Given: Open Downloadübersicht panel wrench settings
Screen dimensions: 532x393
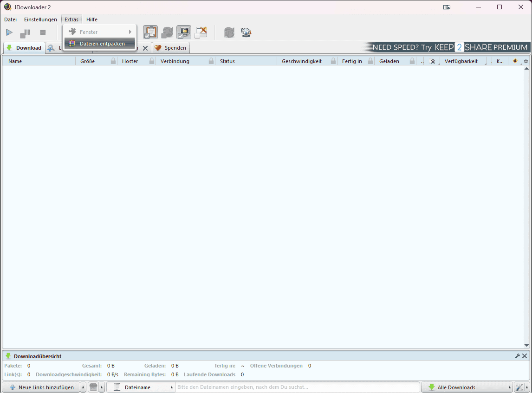Looking at the screenshot, I should tap(518, 356).
